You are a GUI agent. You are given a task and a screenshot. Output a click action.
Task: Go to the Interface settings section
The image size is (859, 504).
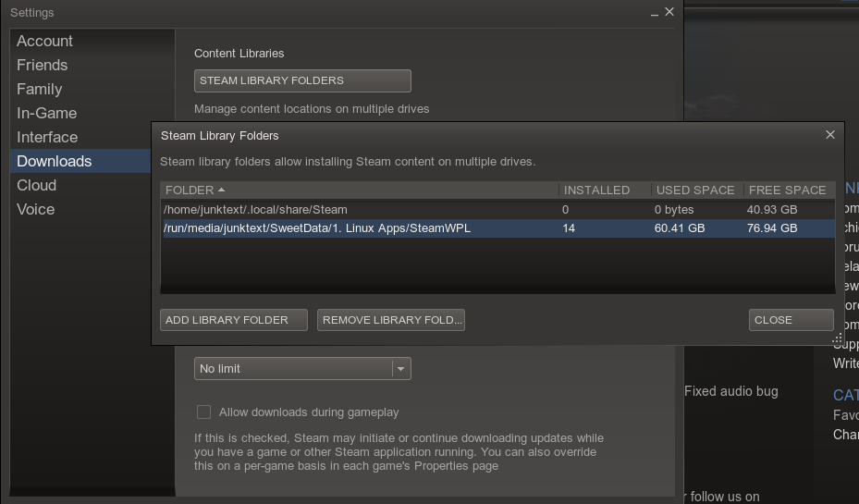click(x=47, y=138)
